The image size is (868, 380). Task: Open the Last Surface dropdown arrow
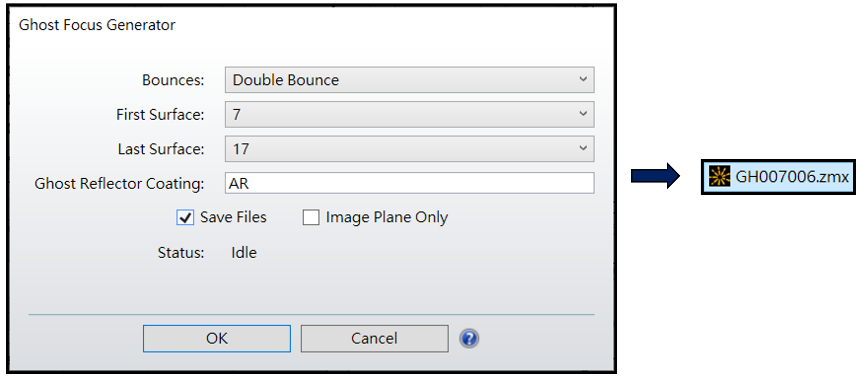coord(583,148)
